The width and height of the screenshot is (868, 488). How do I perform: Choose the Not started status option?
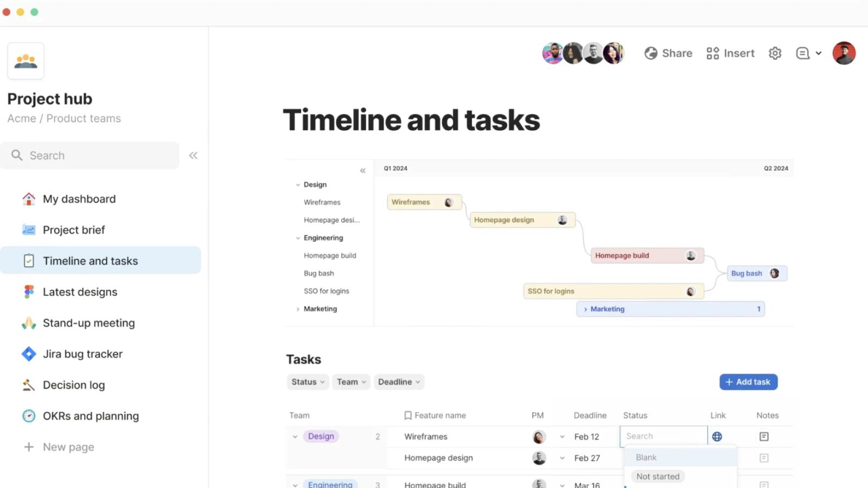point(658,476)
